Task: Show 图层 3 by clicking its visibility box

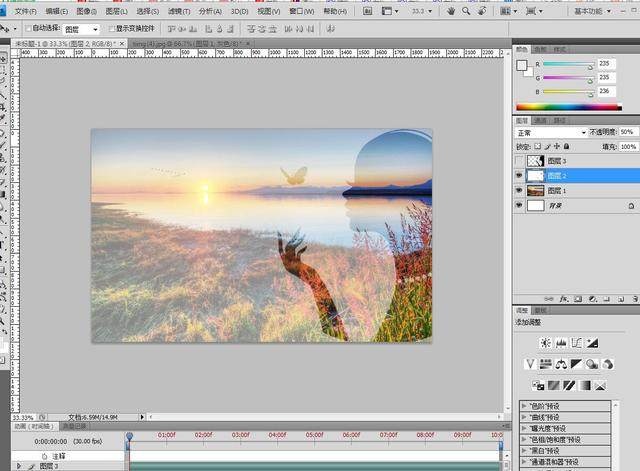Action: pos(518,161)
